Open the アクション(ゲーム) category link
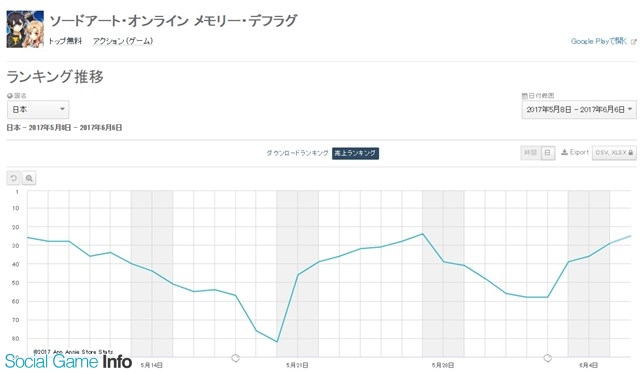 [123, 41]
